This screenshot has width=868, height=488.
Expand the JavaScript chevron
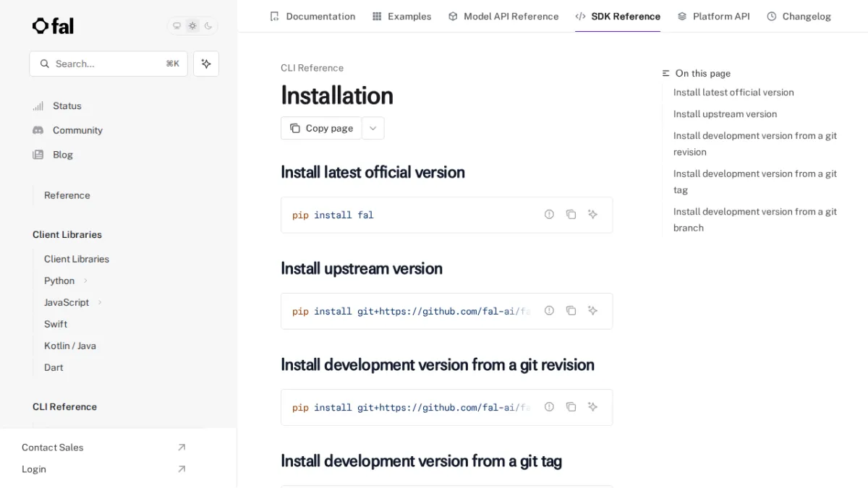click(x=100, y=302)
